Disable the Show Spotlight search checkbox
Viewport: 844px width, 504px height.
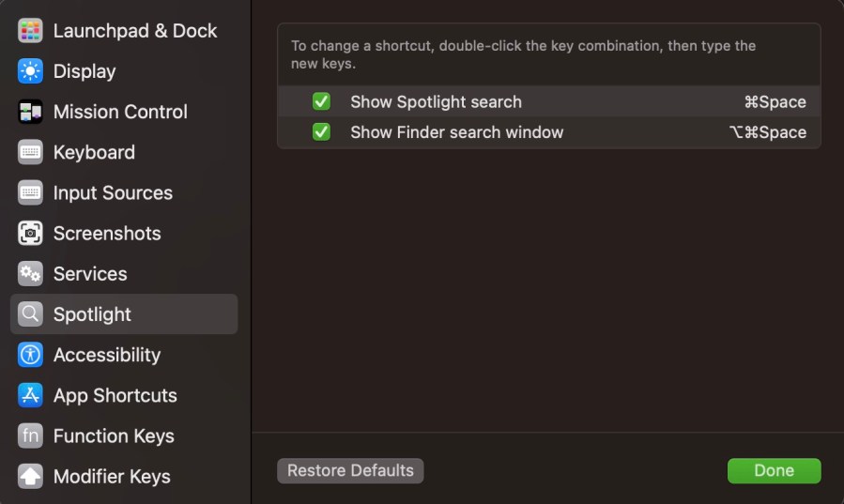[x=322, y=101]
